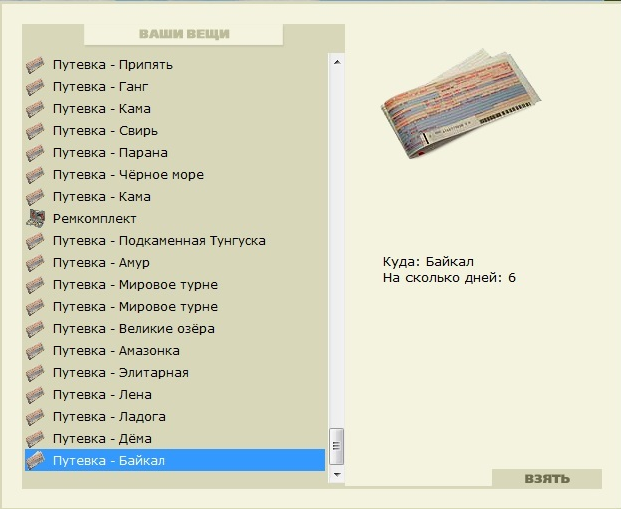Image resolution: width=621 pixels, height=509 pixels.
Task: Select the Ремкомплект item text
Action: [95, 219]
